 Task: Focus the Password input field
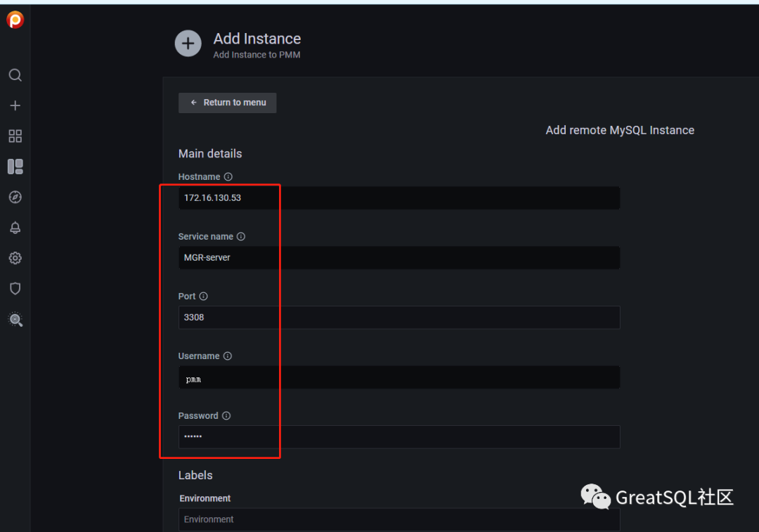pyautogui.click(x=399, y=436)
